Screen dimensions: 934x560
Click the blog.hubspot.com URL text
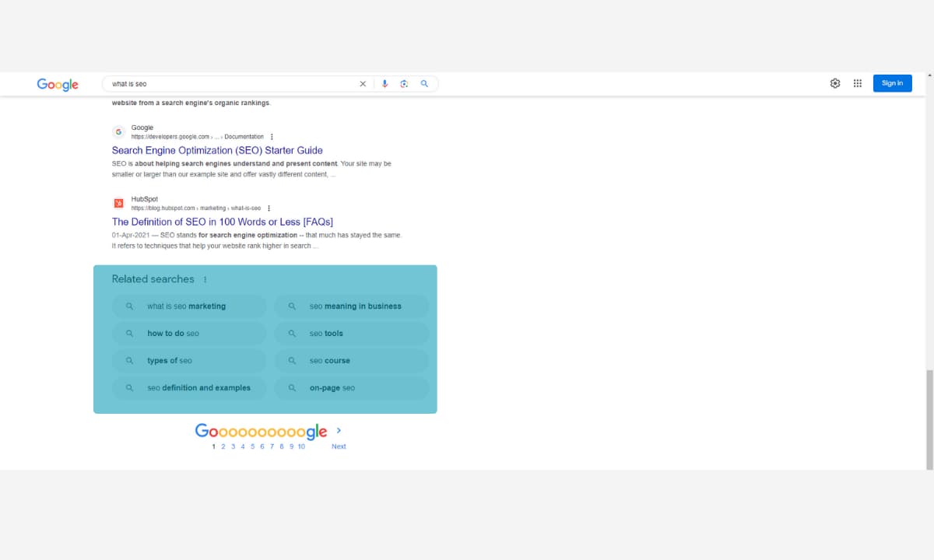coord(196,208)
